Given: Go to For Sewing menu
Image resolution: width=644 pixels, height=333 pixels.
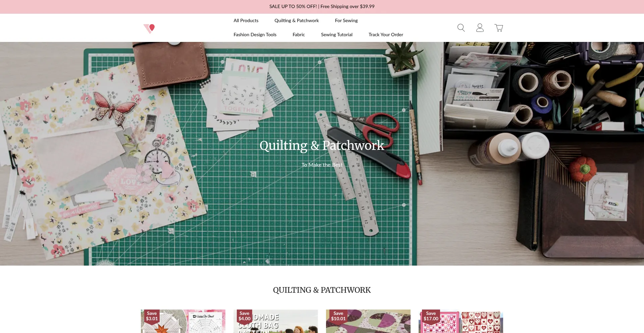Looking at the screenshot, I should tap(346, 21).
